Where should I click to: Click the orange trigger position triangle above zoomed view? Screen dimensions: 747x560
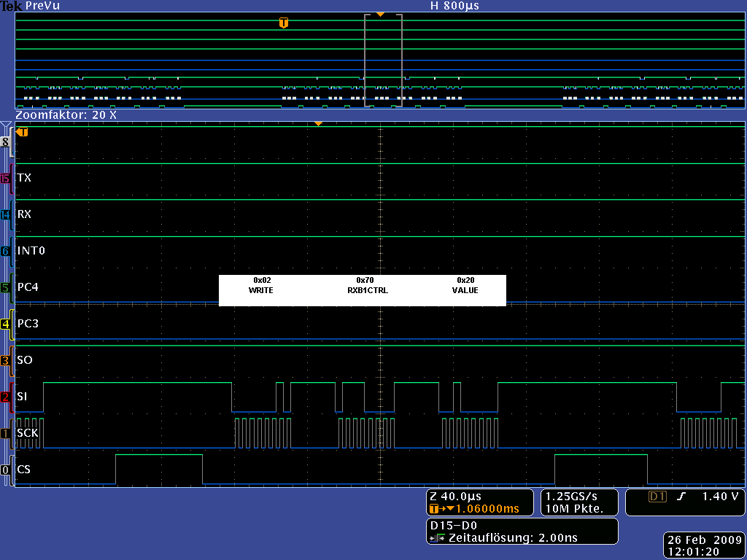[318, 124]
